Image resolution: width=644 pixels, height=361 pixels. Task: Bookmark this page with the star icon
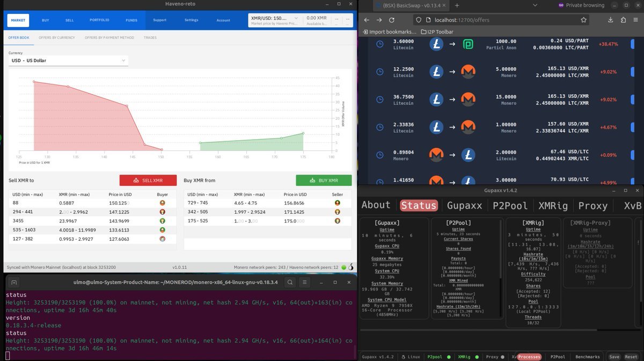point(584,20)
